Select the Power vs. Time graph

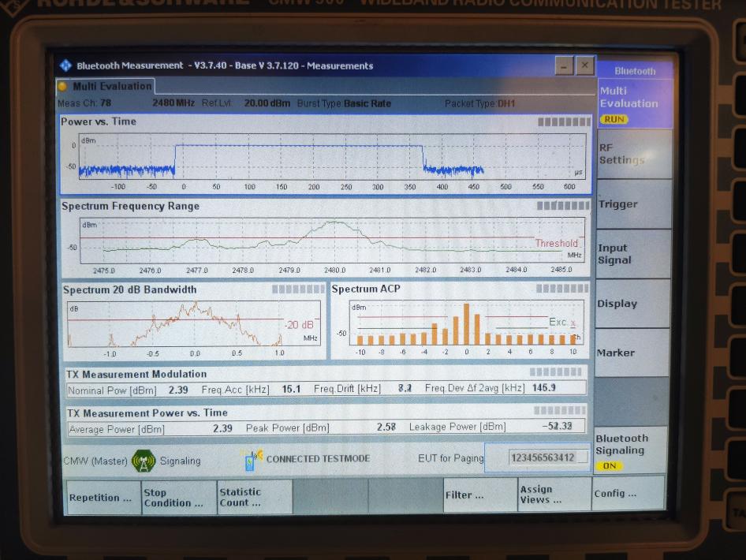click(x=332, y=156)
